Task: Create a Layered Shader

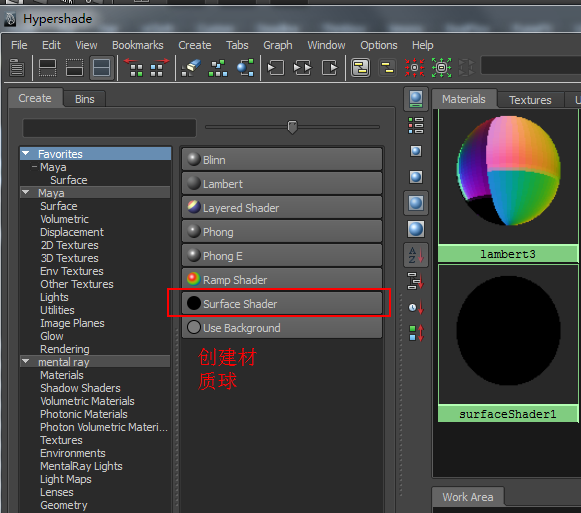Action: pyautogui.click(x=282, y=208)
